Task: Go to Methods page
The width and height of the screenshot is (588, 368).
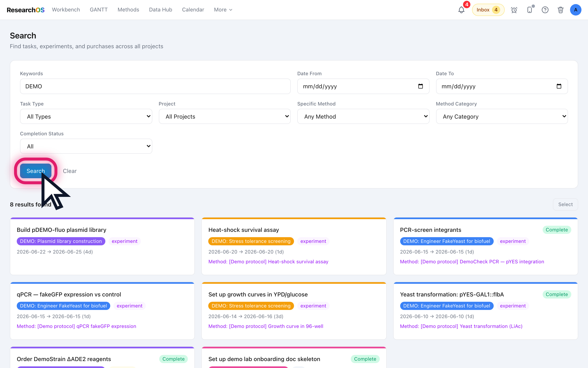Action: coord(128,10)
